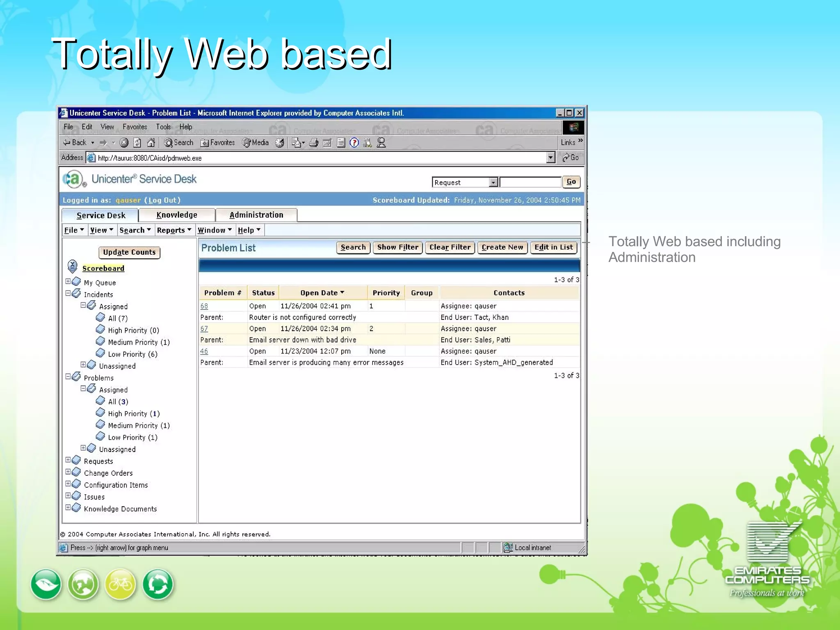Open the browser Tools menu
Screen dimensions: 840x630
coord(163,127)
